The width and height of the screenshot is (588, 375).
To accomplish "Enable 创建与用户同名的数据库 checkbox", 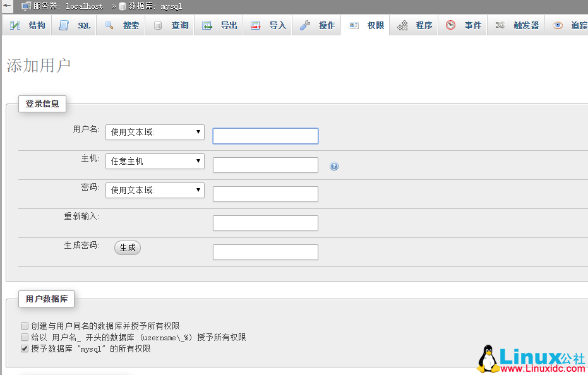I will click(x=25, y=326).
